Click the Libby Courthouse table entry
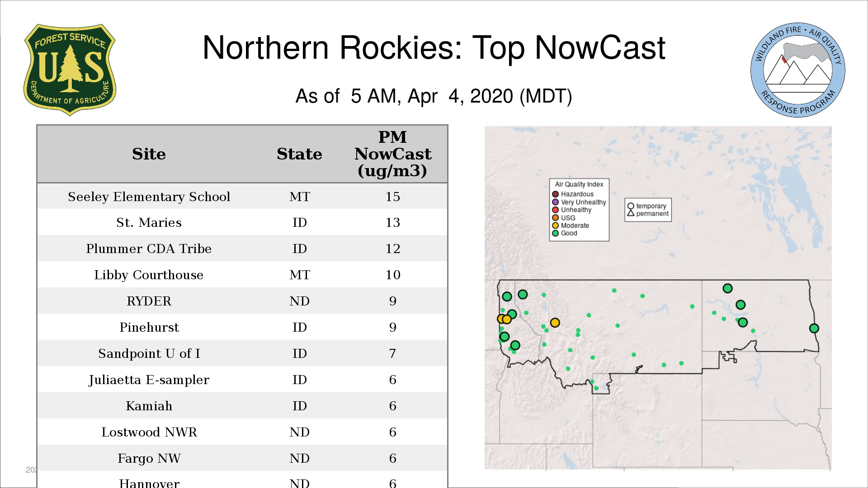 [x=149, y=275]
